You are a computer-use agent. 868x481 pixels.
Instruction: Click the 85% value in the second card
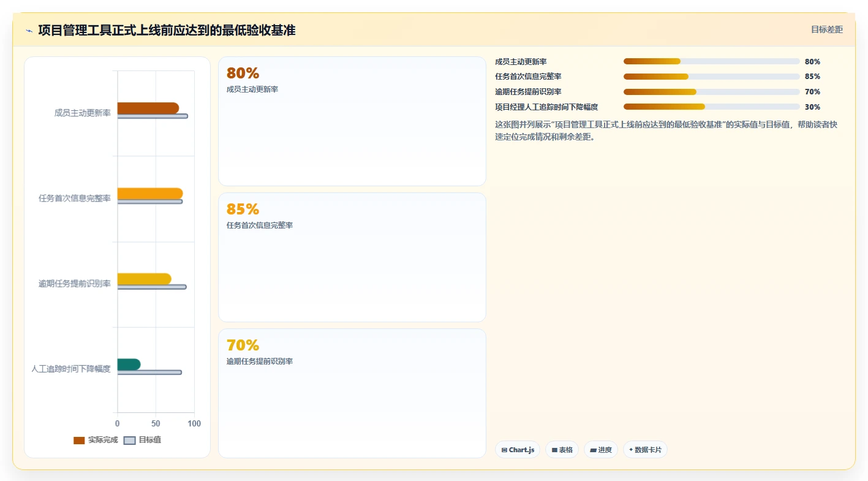coord(243,209)
